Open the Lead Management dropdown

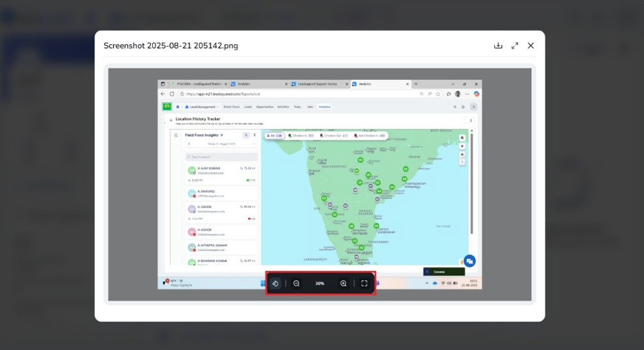coord(201,107)
